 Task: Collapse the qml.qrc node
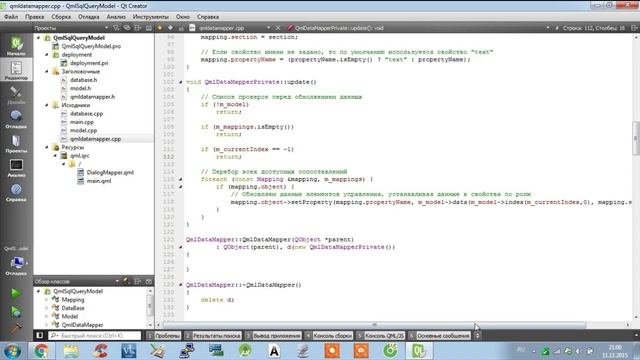[x=55, y=156]
